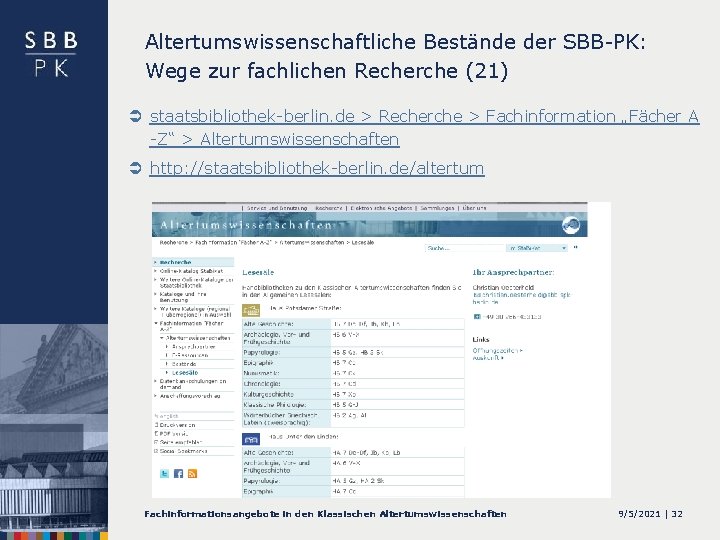Click into the Suche search field
The height and width of the screenshot is (540, 720).
point(465,248)
